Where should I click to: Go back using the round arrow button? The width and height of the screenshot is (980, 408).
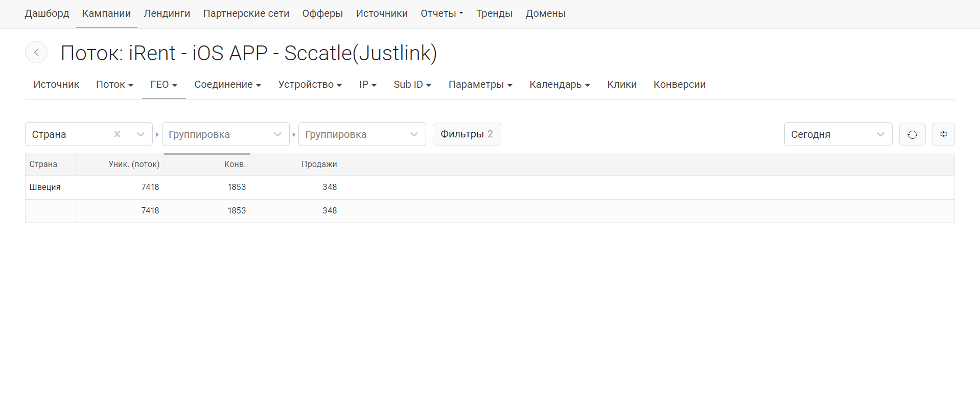pyautogui.click(x=36, y=52)
